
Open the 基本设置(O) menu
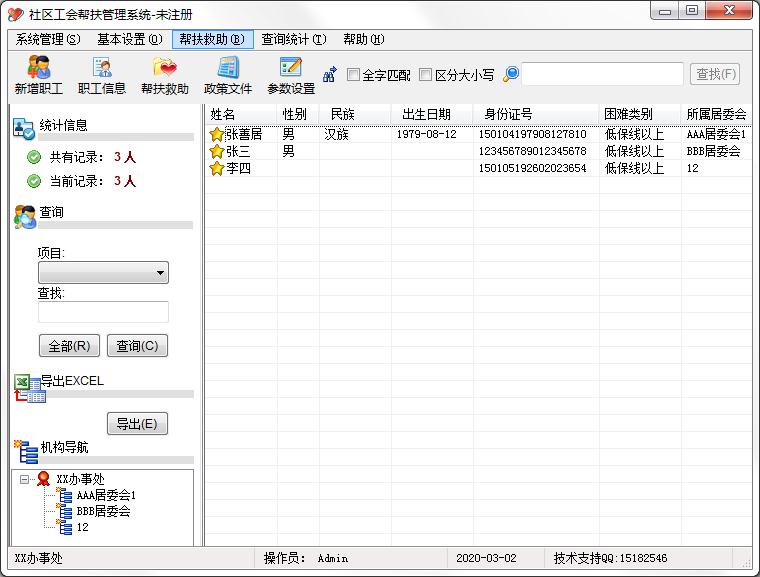click(x=130, y=39)
